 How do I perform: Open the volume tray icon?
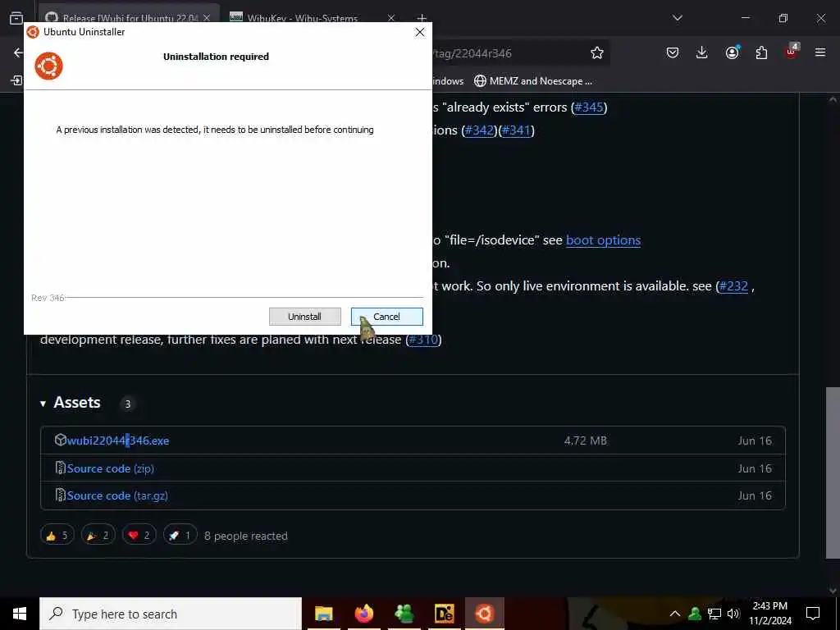pos(733,614)
